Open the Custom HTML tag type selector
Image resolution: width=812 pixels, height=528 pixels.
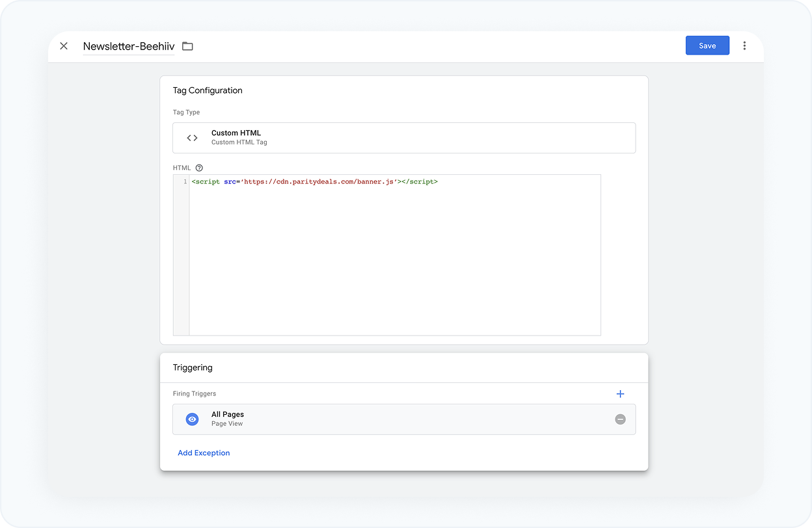(404, 137)
